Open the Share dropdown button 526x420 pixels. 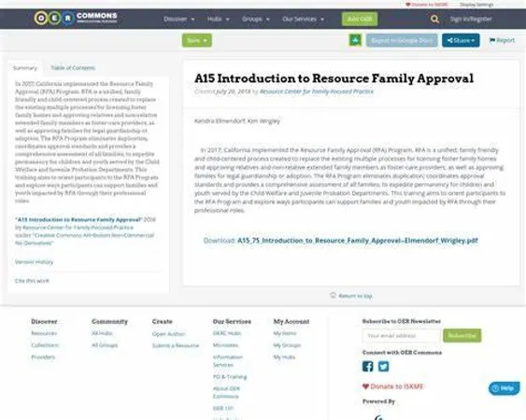(x=461, y=40)
